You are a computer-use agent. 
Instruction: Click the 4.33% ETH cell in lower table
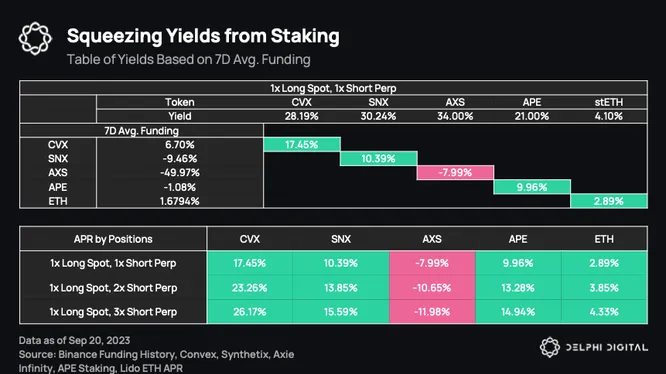pos(604,312)
